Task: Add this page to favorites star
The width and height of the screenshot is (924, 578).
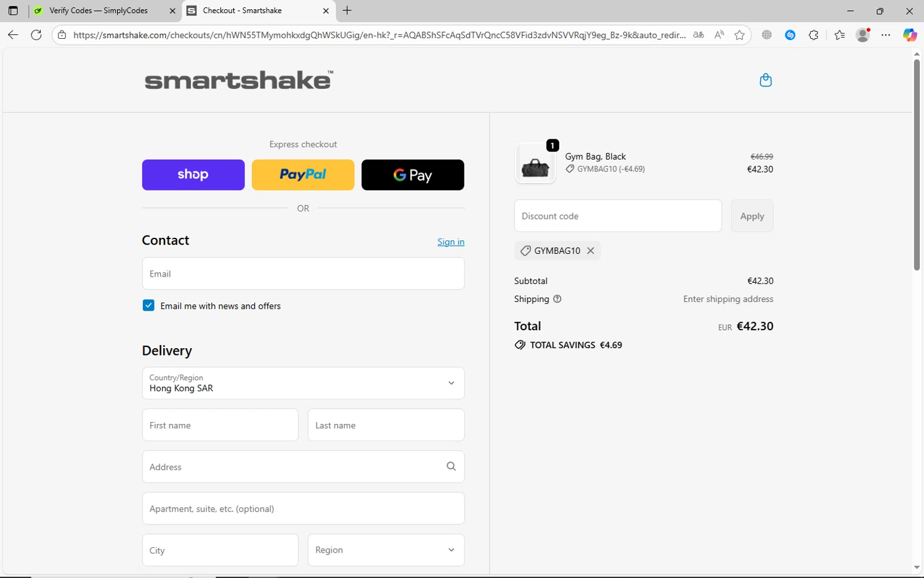Action: (740, 35)
